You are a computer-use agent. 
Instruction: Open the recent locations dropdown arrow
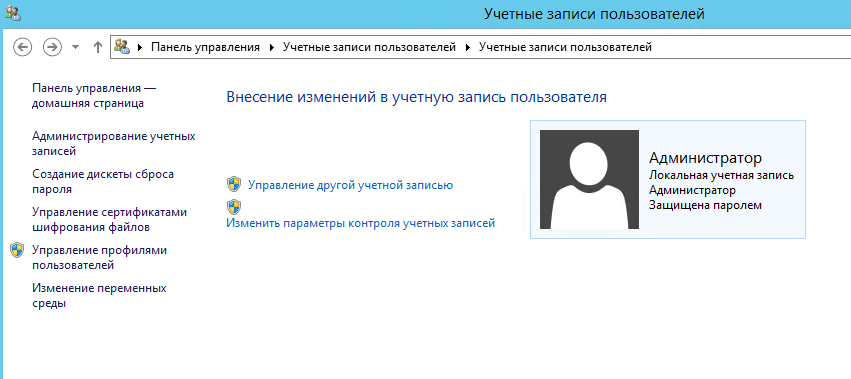(x=75, y=47)
